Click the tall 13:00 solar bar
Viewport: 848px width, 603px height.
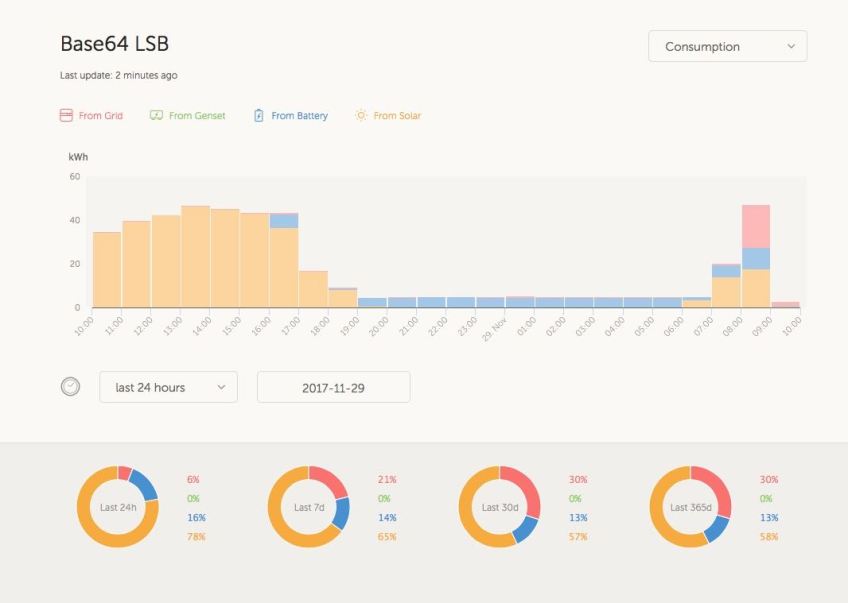pyautogui.click(x=195, y=257)
